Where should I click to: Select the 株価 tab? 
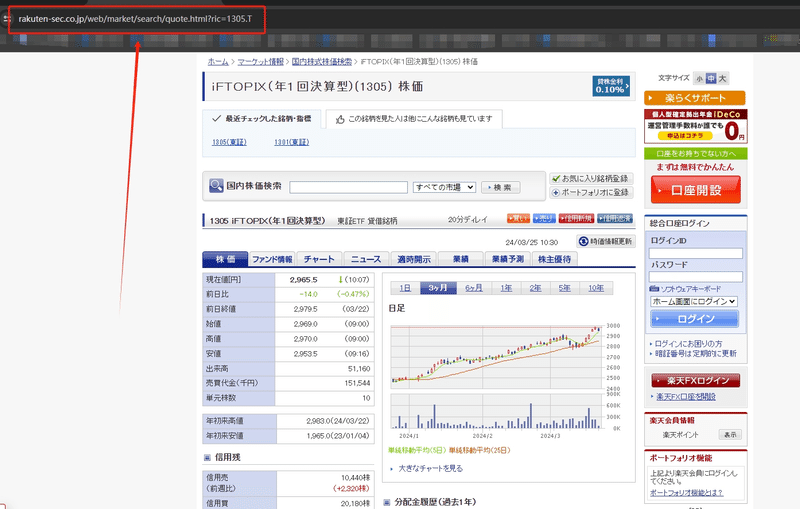coord(225,259)
